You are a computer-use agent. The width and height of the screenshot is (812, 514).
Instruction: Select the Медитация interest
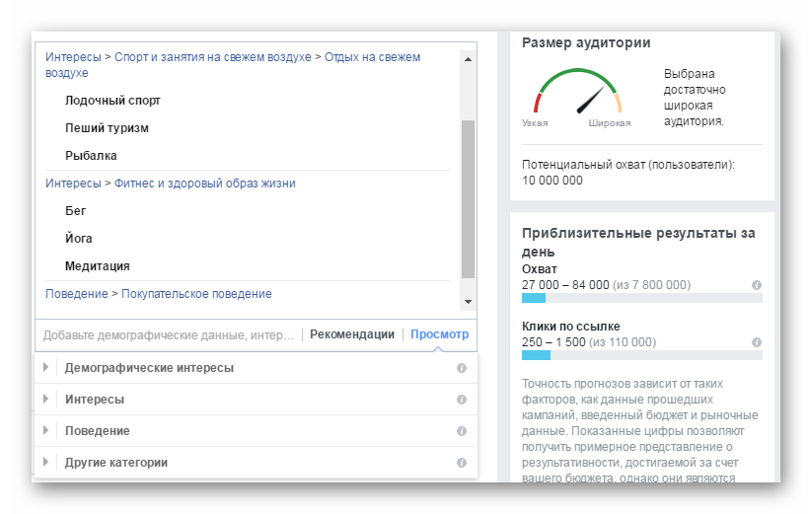click(x=97, y=266)
